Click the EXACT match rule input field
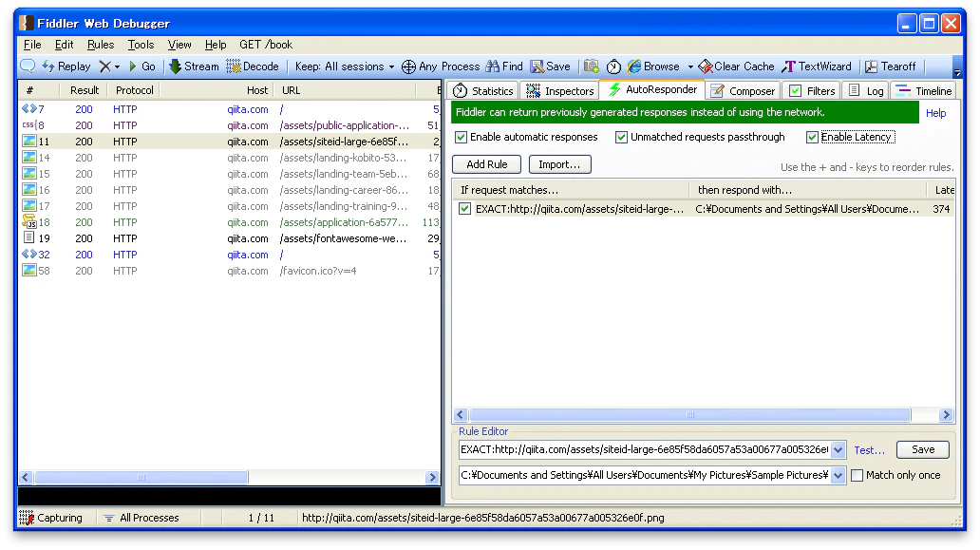 click(x=645, y=449)
